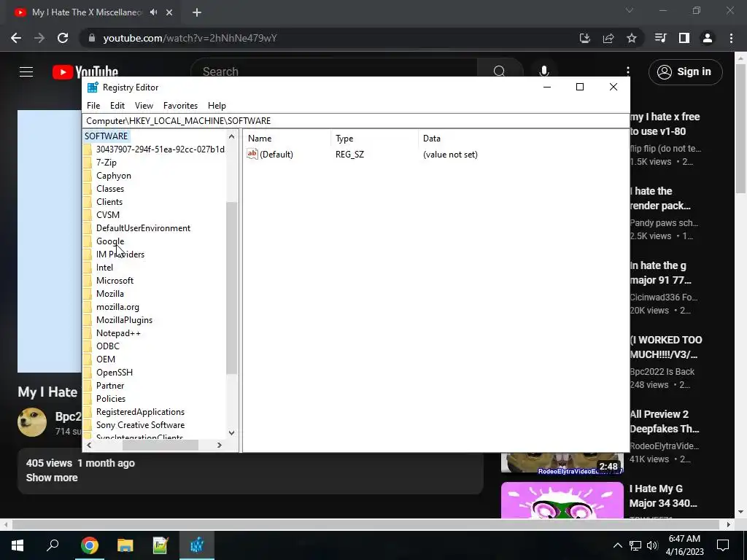The image size is (747, 560).
Task: Click the registry path address bar
Action: (356, 121)
